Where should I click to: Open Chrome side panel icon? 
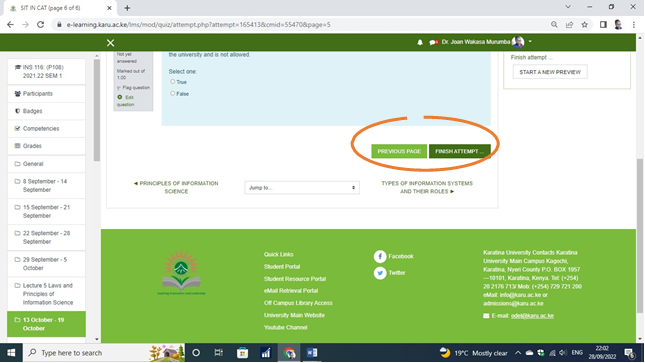coord(603,25)
